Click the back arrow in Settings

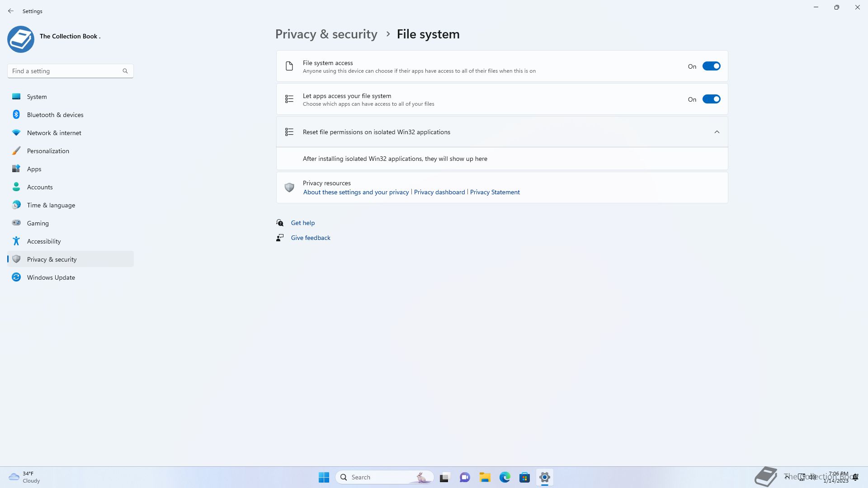click(x=11, y=11)
